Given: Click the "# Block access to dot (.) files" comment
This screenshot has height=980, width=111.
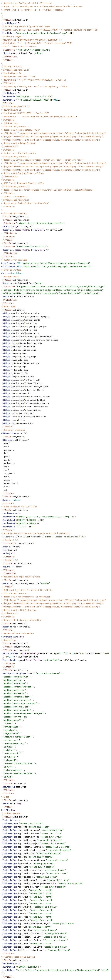Looking at the screenshot, I should pyautogui.click(x=19, y=507).
